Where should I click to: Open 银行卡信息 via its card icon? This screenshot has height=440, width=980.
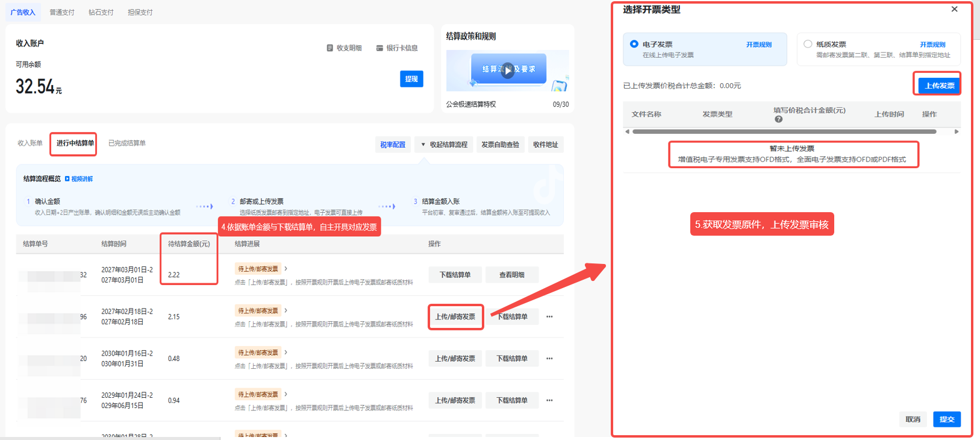379,48
